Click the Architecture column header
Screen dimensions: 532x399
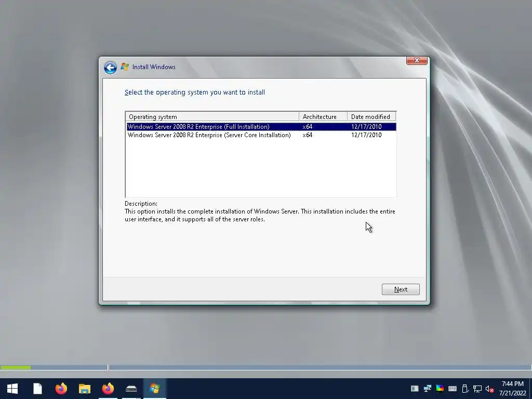323,117
